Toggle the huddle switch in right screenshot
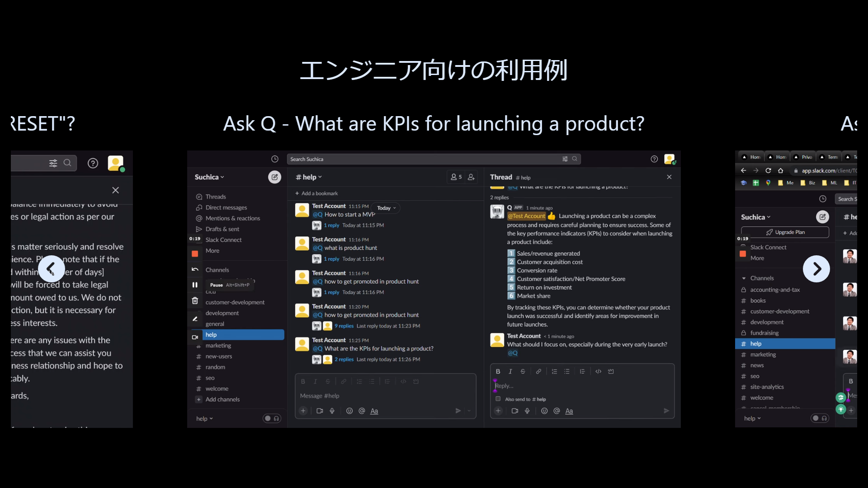 click(820, 418)
